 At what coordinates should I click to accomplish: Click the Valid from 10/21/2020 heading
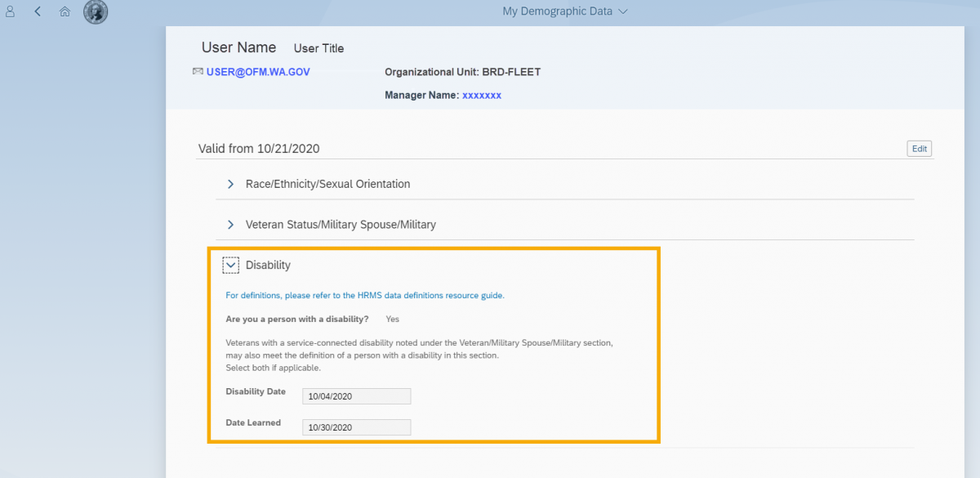point(259,149)
